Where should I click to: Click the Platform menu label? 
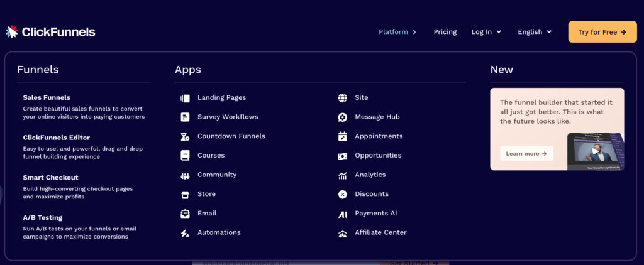(393, 31)
